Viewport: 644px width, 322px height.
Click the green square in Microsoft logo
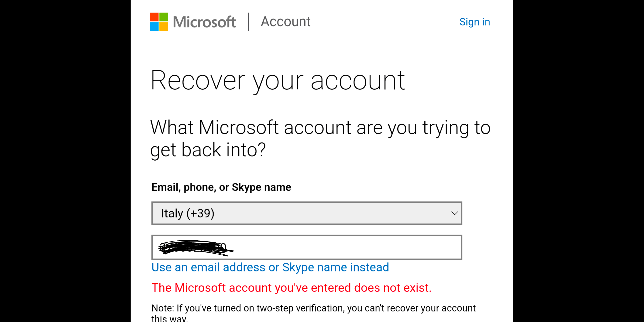coord(164,17)
